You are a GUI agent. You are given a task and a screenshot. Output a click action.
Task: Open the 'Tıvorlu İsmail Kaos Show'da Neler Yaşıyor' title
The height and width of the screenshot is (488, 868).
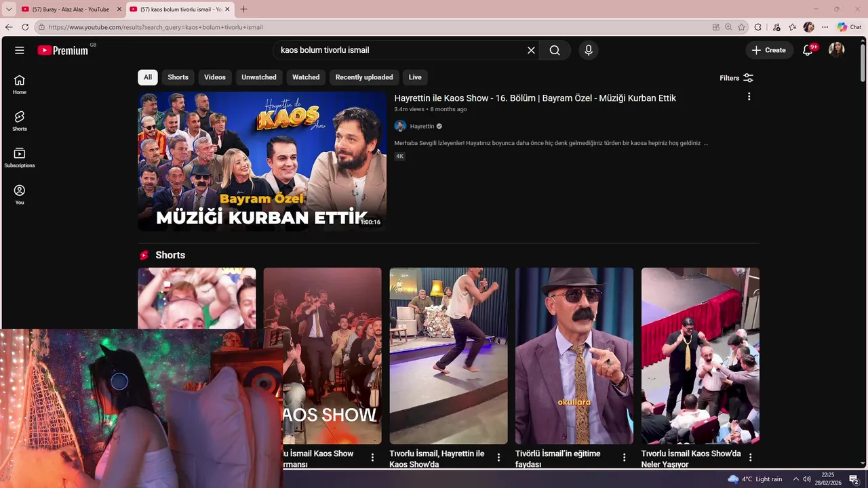[x=691, y=459]
